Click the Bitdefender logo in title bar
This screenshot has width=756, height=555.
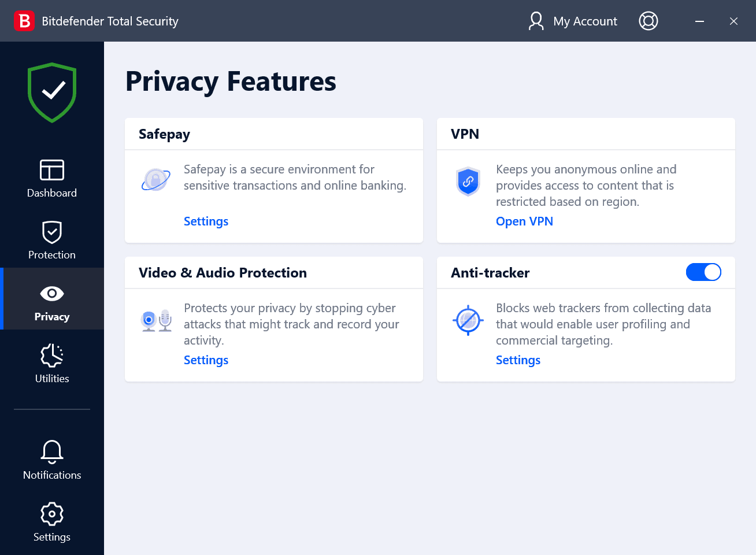click(x=24, y=21)
